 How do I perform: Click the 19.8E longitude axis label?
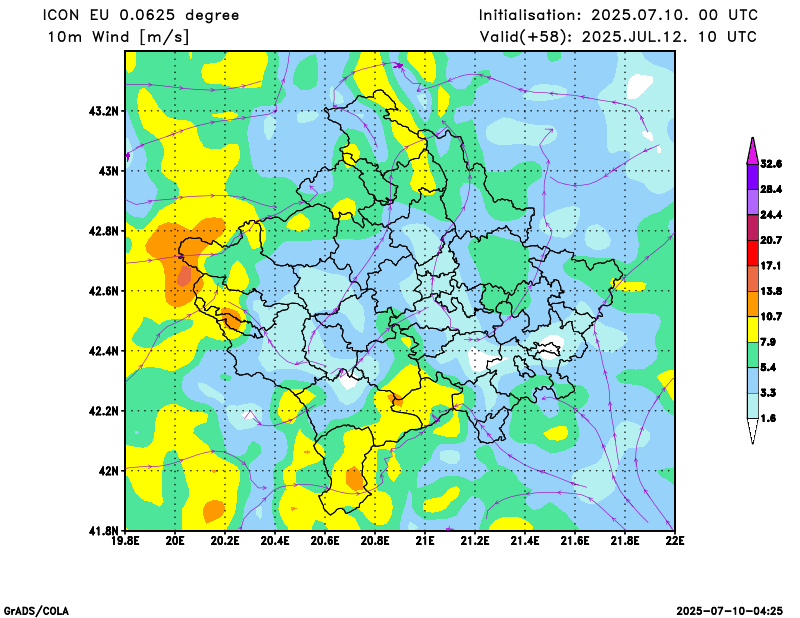coord(126,540)
